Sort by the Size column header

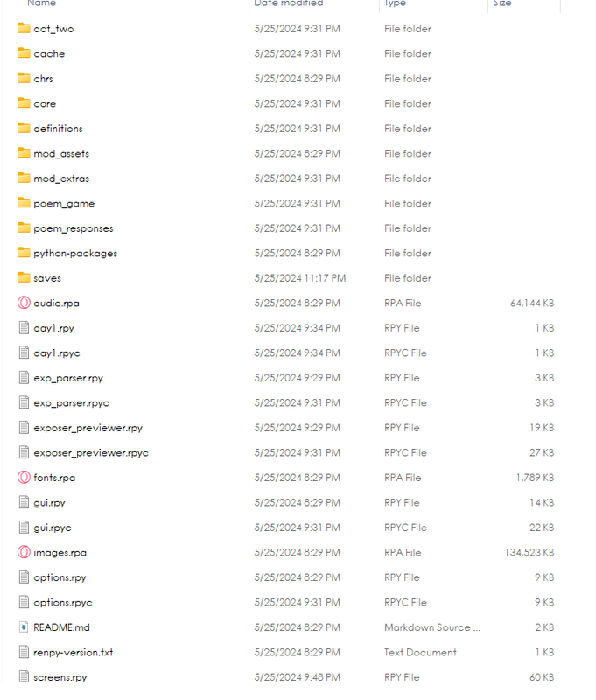click(x=501, y=3)
